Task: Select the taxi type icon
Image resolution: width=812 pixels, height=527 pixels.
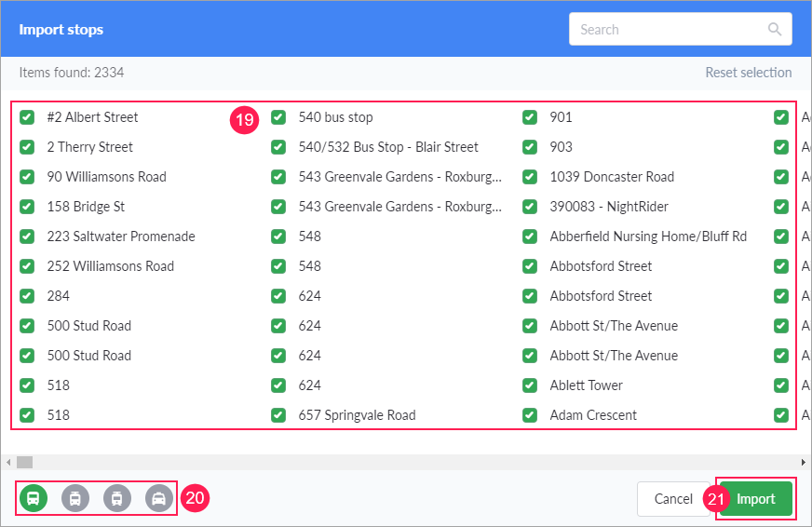Action: (x=159, y=498)
